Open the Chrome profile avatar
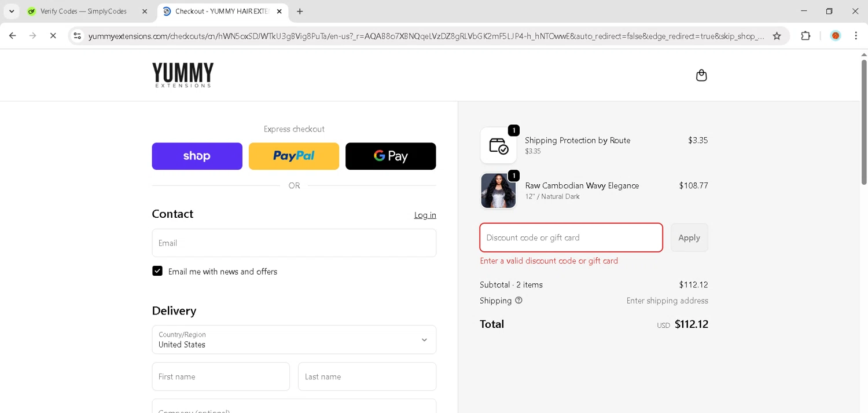 (836, 36)
